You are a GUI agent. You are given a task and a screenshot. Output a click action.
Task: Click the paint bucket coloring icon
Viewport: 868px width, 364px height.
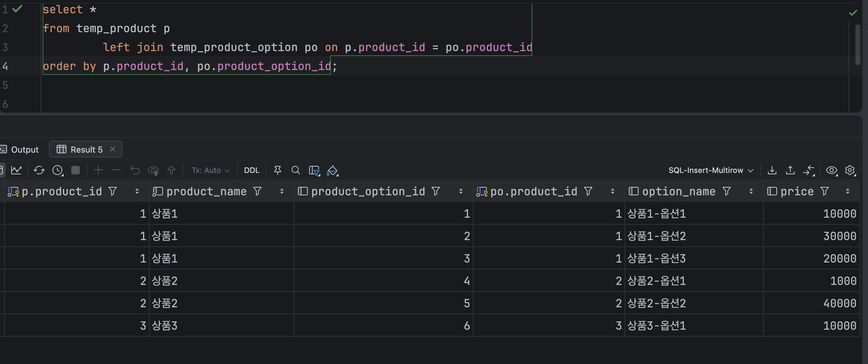332,170
